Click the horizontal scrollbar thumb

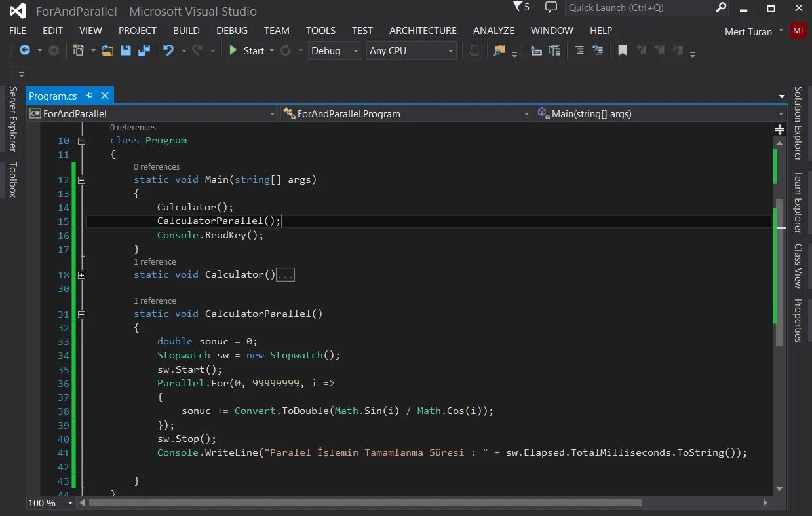point(365,503)
